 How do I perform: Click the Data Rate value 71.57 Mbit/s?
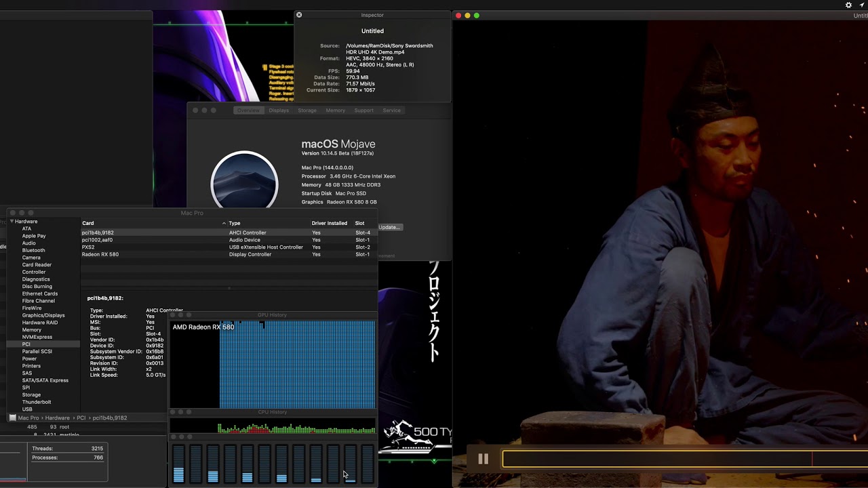tap(360, 84)
